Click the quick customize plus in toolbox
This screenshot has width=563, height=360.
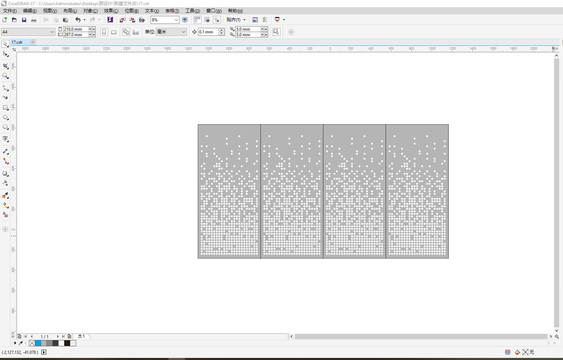point(5,229)
